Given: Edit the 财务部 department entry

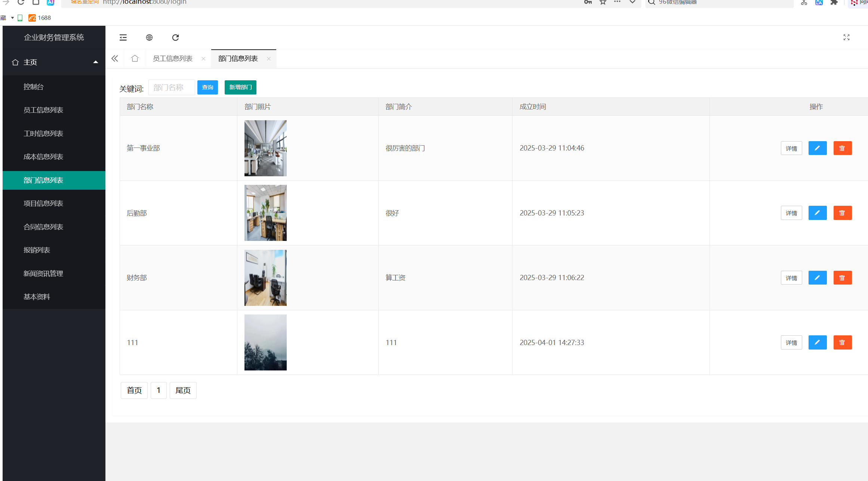Looking at the screenshot, I should tap(817, 278).
